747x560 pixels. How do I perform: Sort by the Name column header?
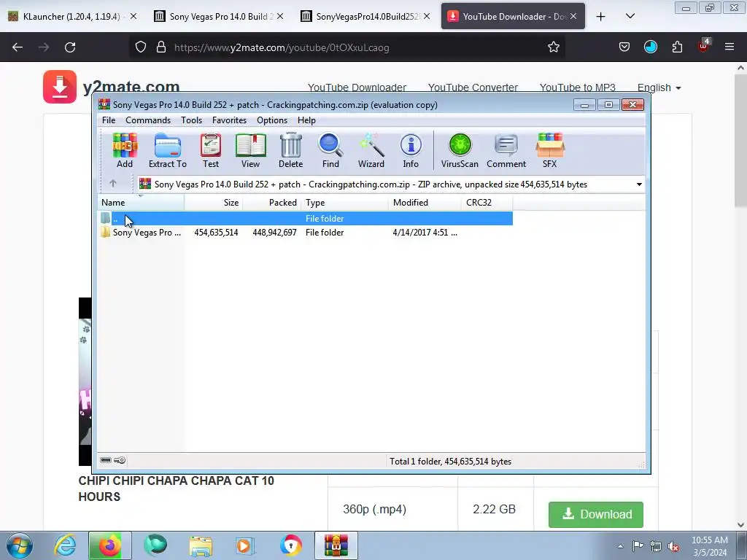(141, 203)
